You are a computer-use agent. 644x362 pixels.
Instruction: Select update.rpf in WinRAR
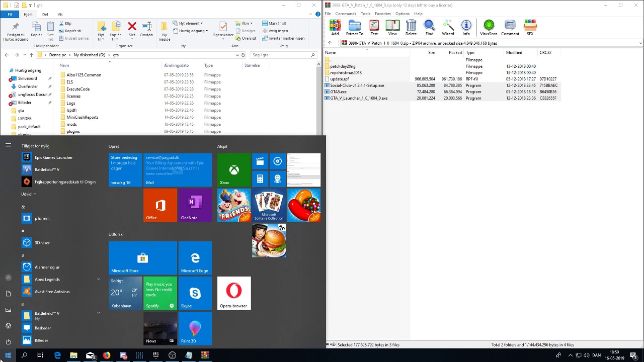click(340, 79)
